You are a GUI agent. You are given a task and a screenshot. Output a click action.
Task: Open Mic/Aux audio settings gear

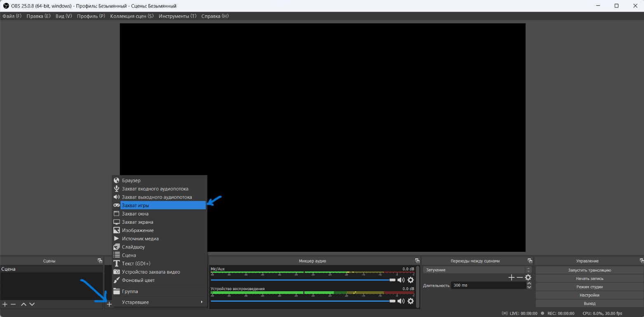410,280
